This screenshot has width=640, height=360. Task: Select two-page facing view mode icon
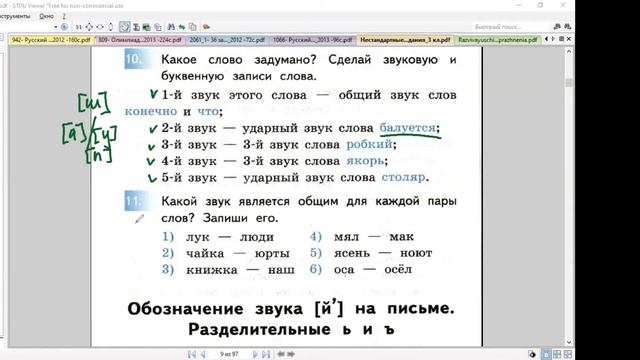click(x=557, y=354)
